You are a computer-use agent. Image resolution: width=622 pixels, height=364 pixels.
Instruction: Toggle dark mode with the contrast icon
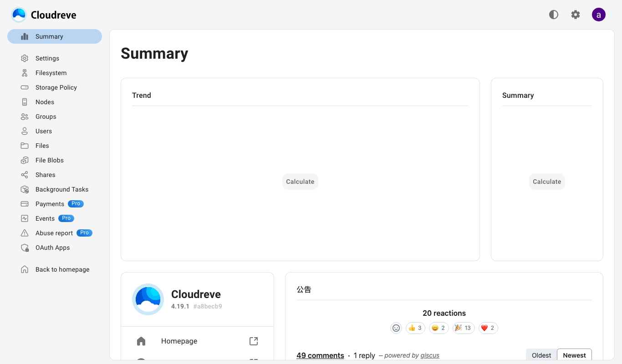click(x=554, y=15)
